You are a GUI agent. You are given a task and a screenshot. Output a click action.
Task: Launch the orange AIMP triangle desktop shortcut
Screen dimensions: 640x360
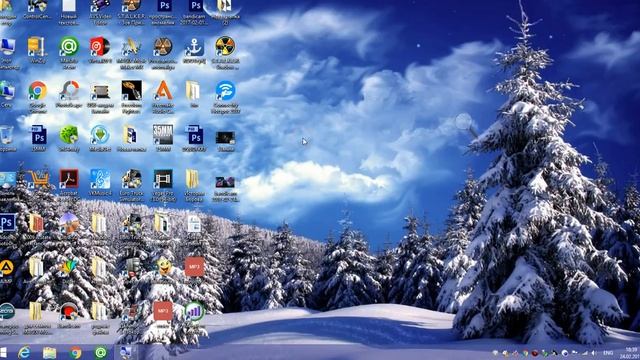pos(6,267)
